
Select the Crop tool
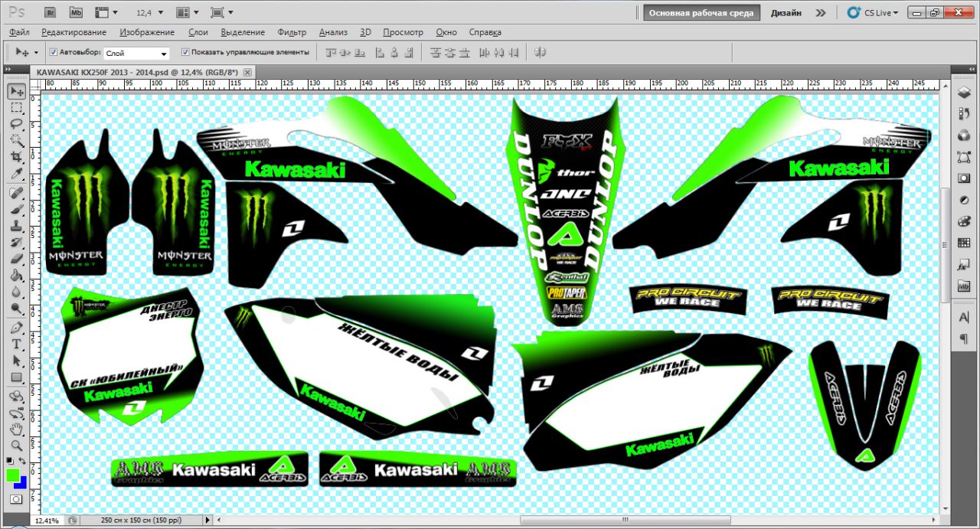coord(16,156)
